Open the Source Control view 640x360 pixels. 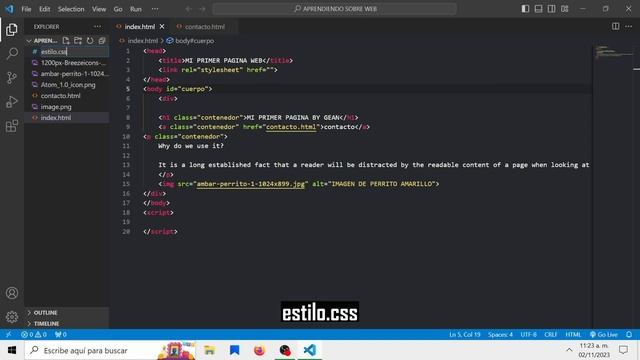(x=12, y=78)
